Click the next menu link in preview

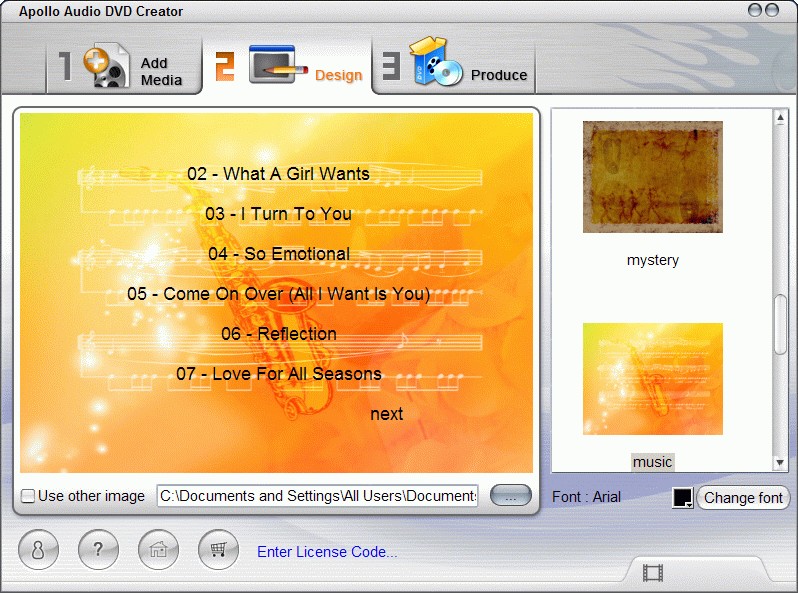(x=387, y=414)
